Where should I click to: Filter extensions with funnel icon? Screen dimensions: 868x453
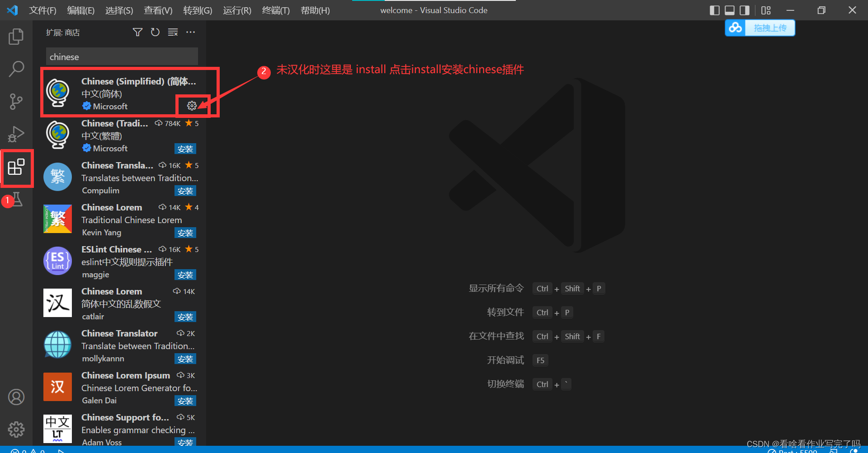pyautogui.click(x=137, y=32)
